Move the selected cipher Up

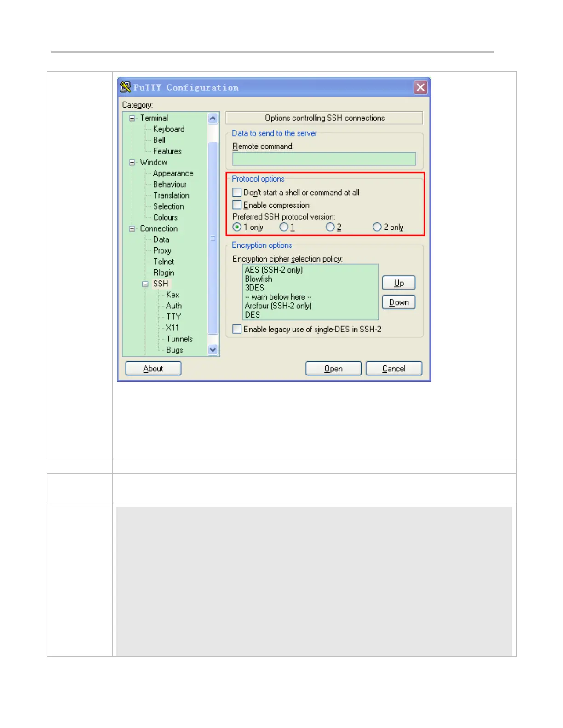399,283
